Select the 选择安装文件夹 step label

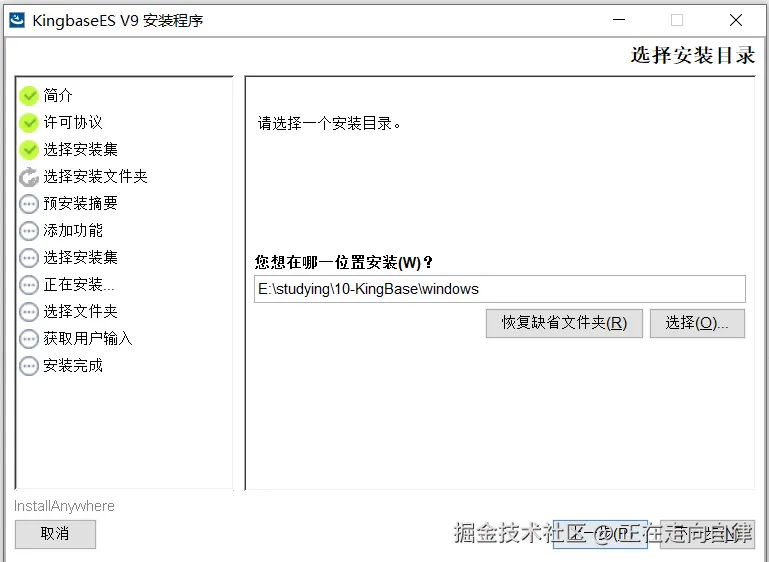pos(95,176)
